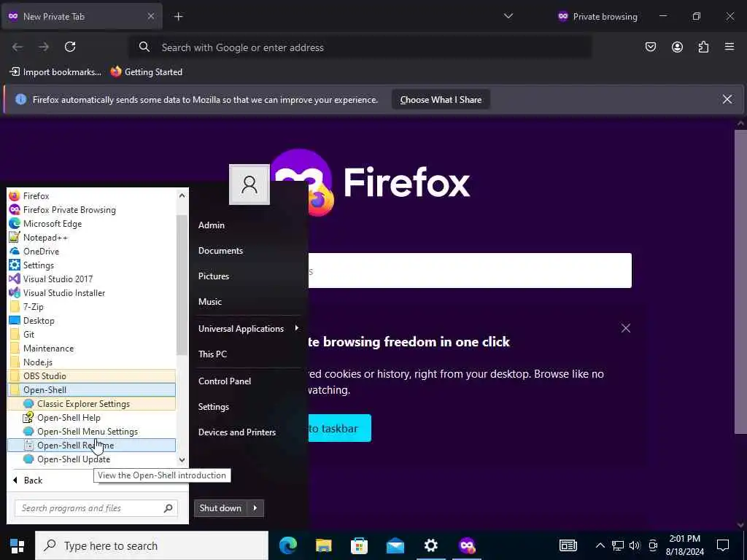Image resolution: width=747 pixels, height=560 pixels.
Task: Expand the Node.js folder
Action: [x=91, y=362]
